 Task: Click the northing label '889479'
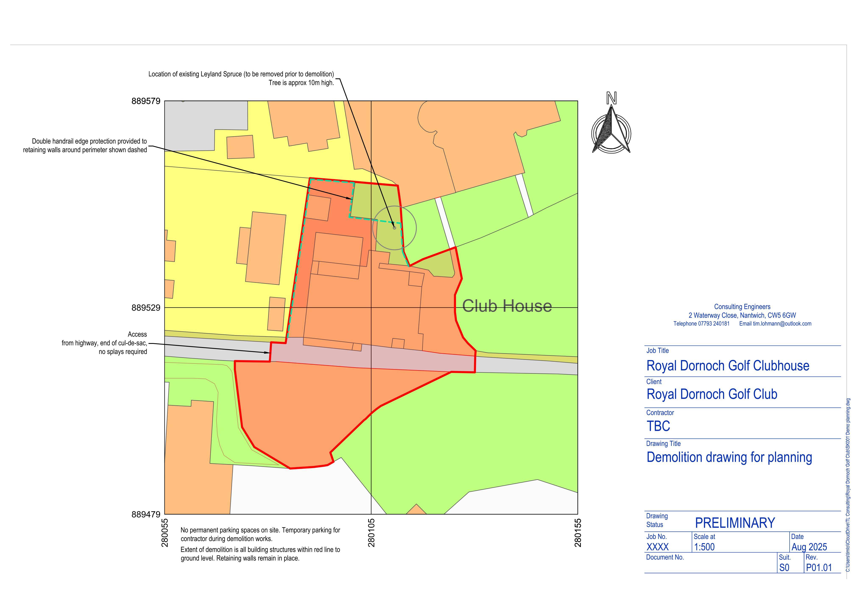coord(146,515)
